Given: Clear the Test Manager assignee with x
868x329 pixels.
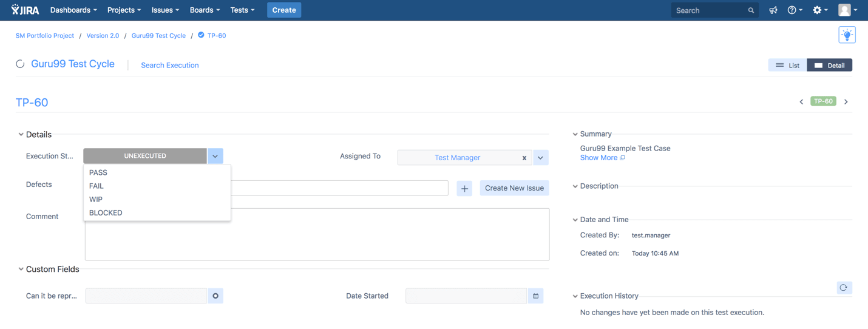Looking at the screenshot, I should pos(524,158).
